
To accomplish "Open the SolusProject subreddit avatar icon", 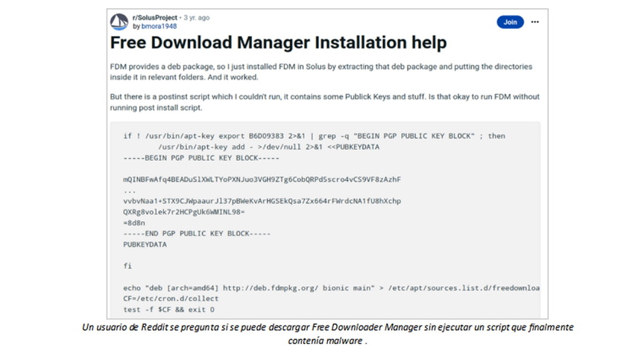I will [x=119, y=22].
